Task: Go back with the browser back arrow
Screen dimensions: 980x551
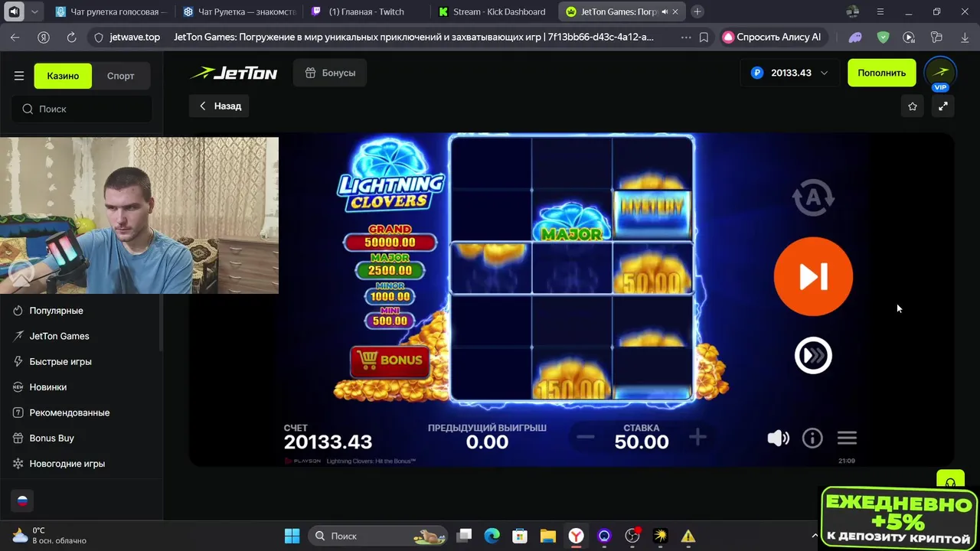Action: (15, 37)
